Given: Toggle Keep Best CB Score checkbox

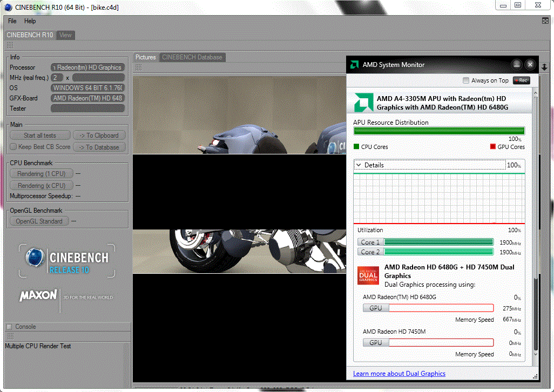Looking at the screenshot, I should click(13, 146).
